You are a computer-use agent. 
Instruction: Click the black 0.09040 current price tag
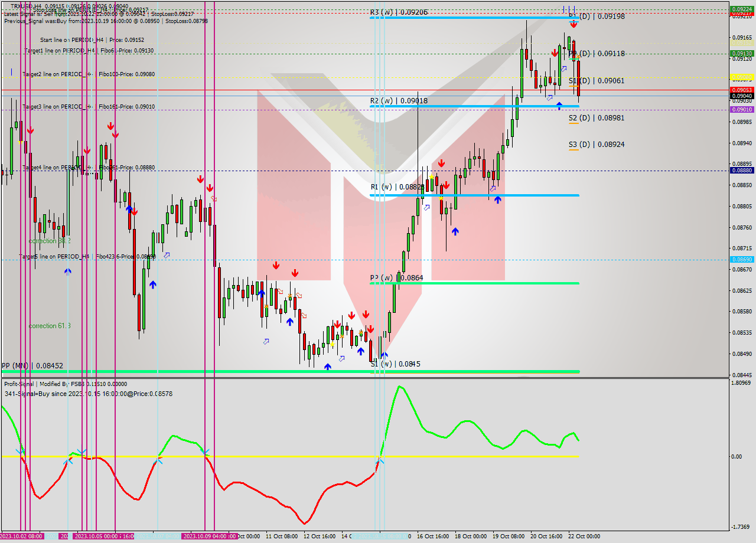pyautogui.click(x=742, y=96)
